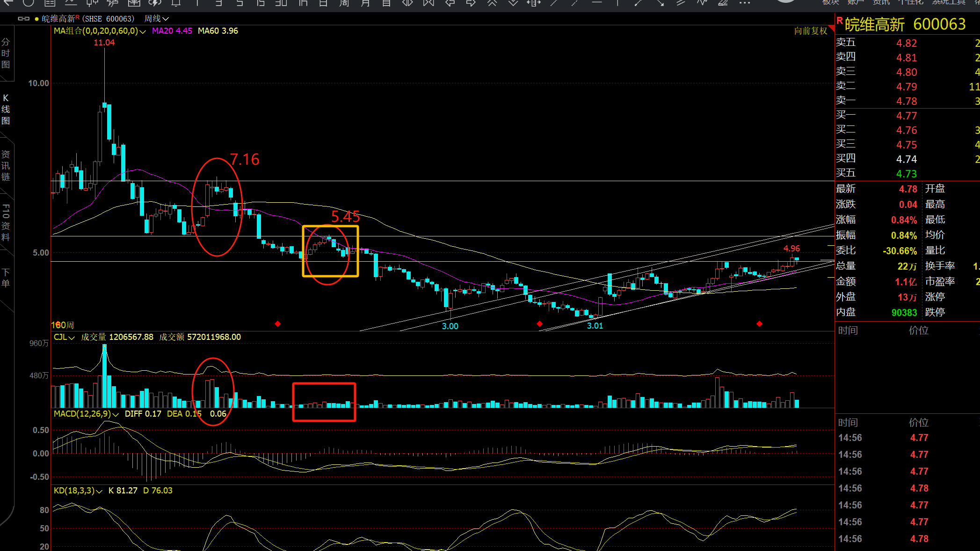Click red diamond marker near 3.01 low
Screen dimensions: 980x551
[539, 323]
